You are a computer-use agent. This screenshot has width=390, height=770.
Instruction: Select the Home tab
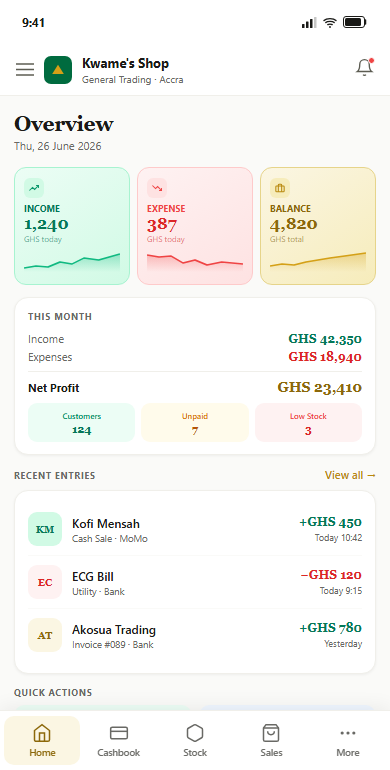[42, 741]
